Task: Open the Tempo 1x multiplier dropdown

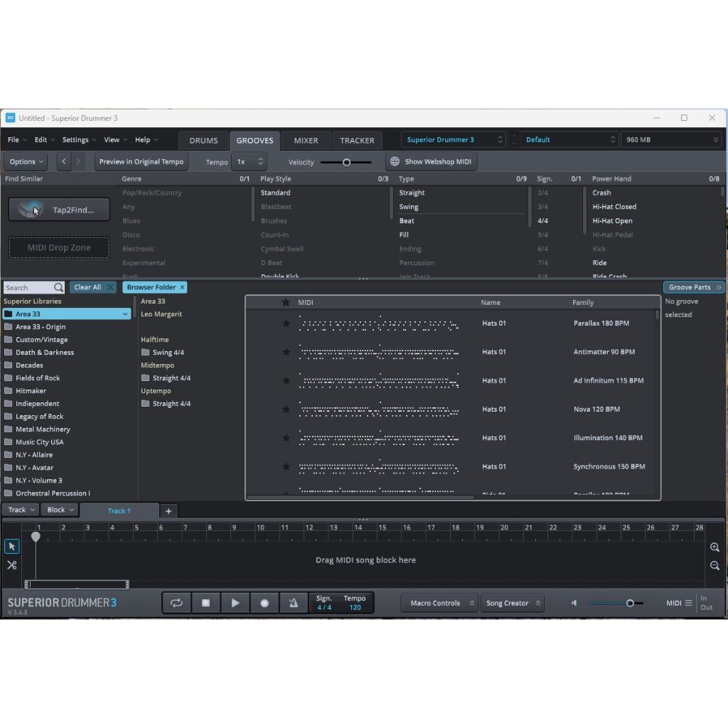Action: coord(249,161)
